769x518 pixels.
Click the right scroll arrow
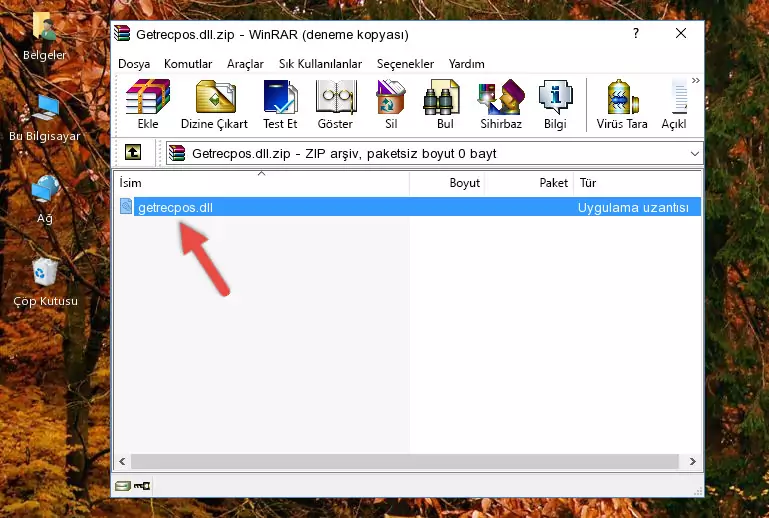point(692,461)
